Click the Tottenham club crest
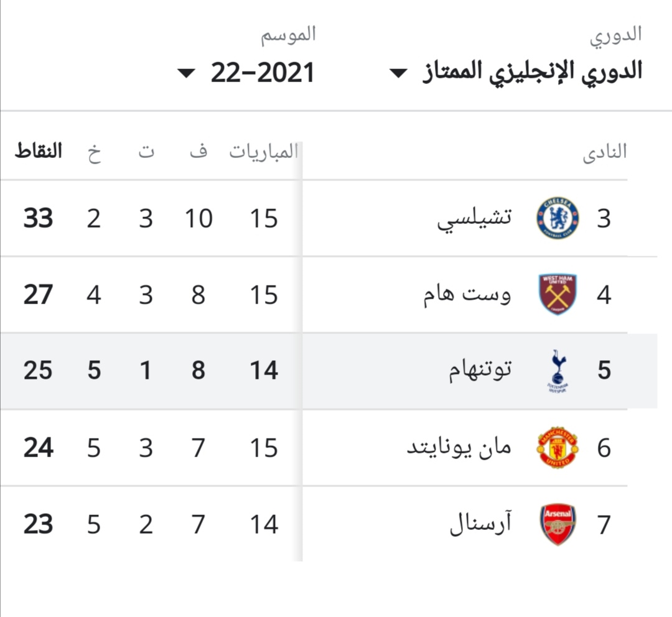This screenshot has height=617, width=672. point(558,371)
